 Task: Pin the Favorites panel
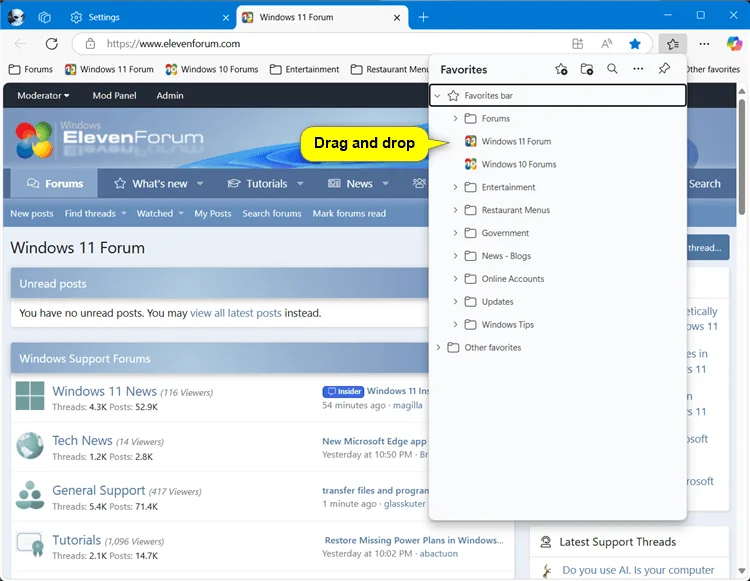pyautogui.click(x=664, y=69)
